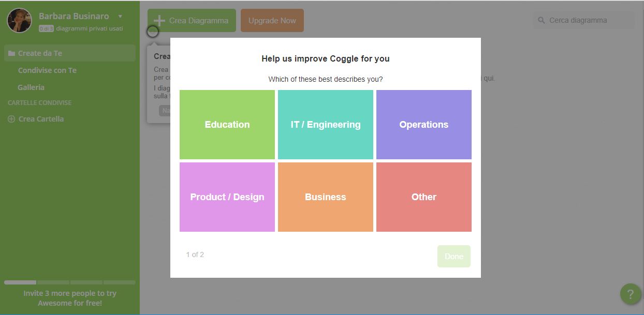Click the circled plus Crea Cartella icon
This screenshot has width=644, height=315.
pos(11,119)
